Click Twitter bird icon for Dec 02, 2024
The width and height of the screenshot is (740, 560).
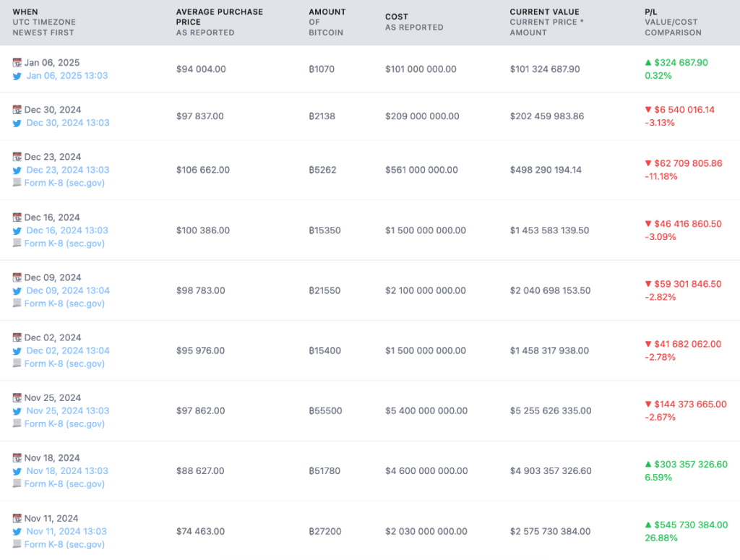tap(17, 351)
